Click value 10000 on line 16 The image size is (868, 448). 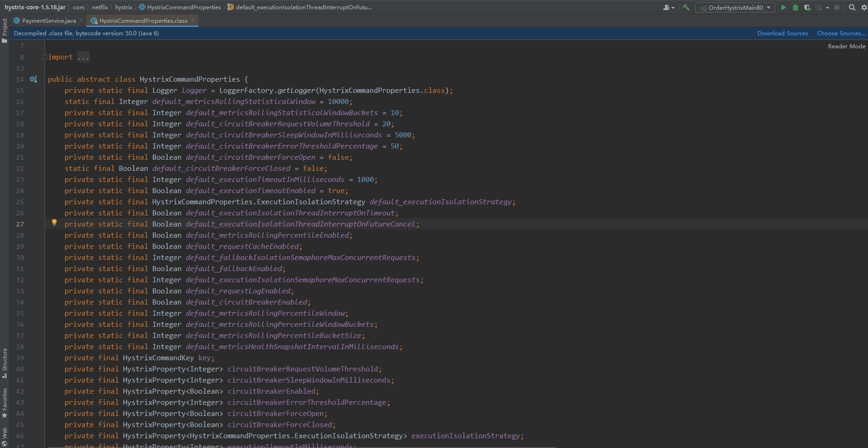[338, 102]
